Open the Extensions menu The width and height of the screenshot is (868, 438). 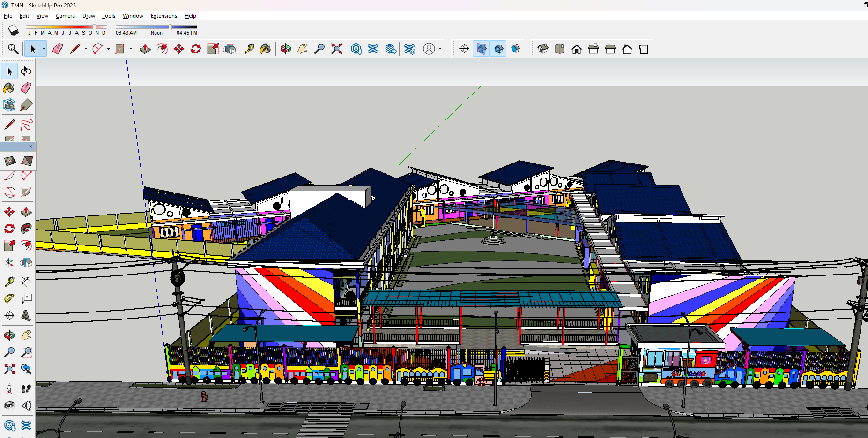pyautogui.click(x=163, y=16)
